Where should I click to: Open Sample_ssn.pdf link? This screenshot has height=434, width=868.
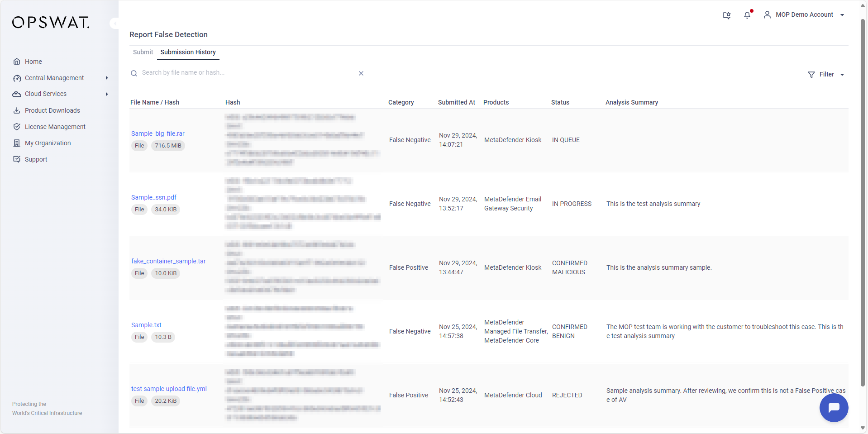(154, 197)
